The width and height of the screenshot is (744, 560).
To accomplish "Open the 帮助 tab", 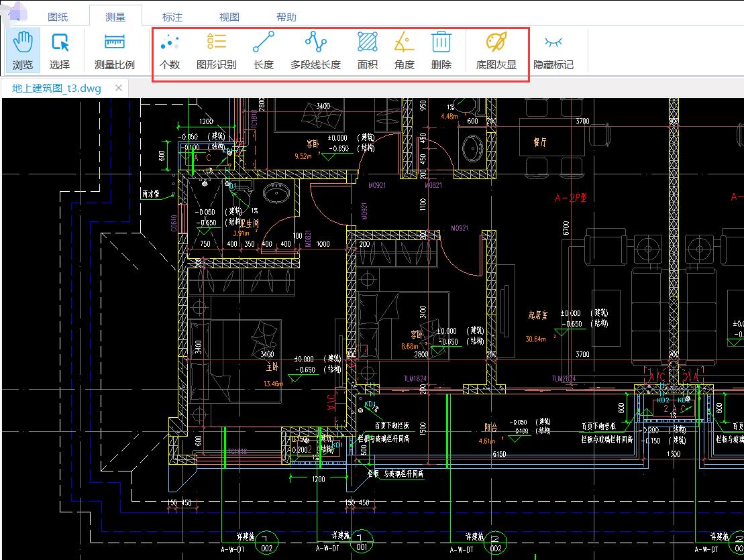I will click(286, 17).
